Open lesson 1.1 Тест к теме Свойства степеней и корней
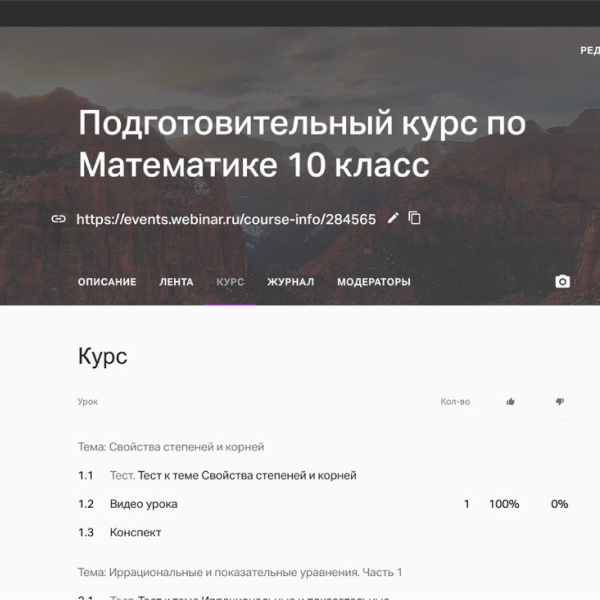The height and width of the screenshot is (600, 600). [233, 476]
